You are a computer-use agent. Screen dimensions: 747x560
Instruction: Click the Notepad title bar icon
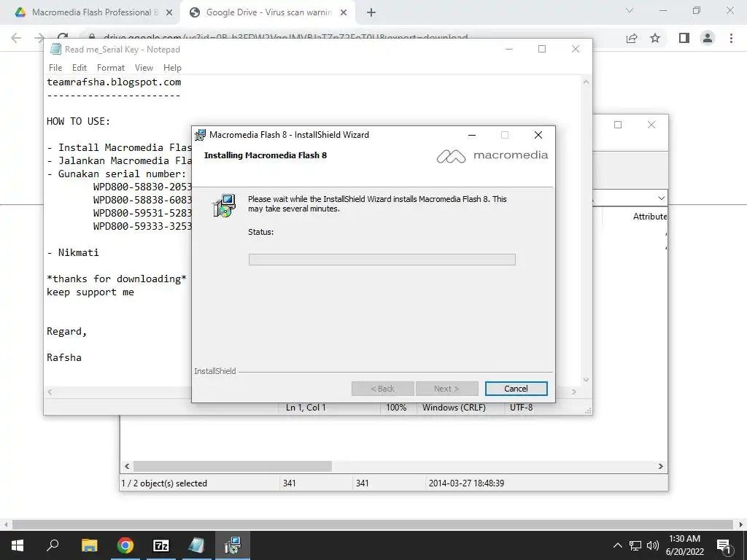[x=55, y=49]
